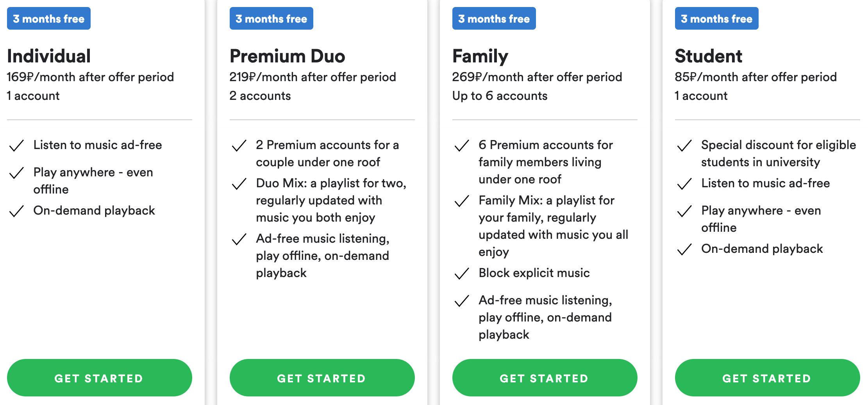868x405 pixels.
Task: Click the Student plan's 3 months free badge
Action: 717,18
